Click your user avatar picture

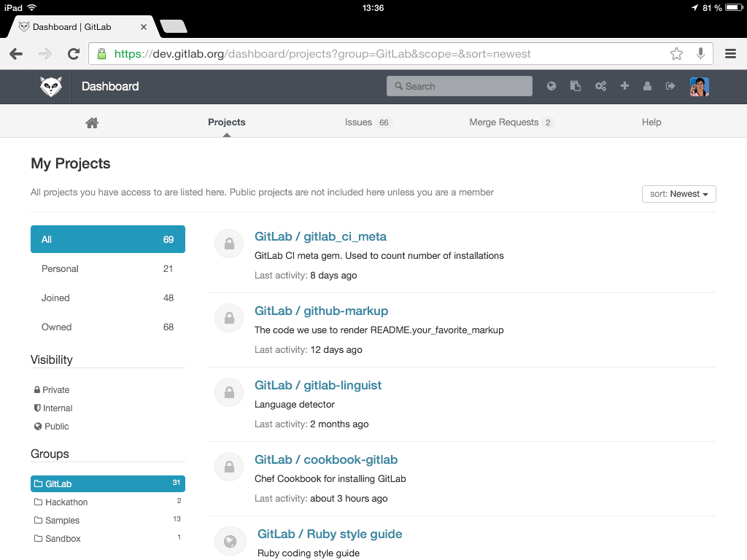(x=699, y=86)
